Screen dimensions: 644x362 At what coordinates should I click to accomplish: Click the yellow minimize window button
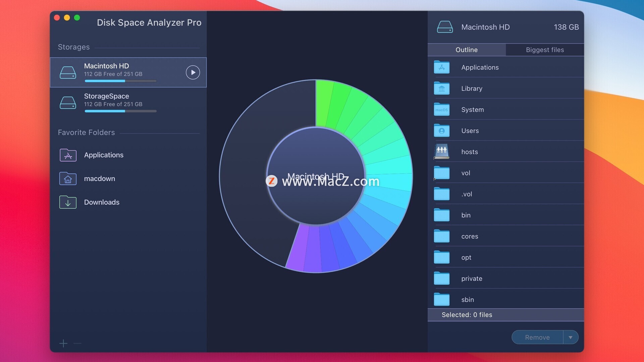pyautogui.click(x=67, y=18)
